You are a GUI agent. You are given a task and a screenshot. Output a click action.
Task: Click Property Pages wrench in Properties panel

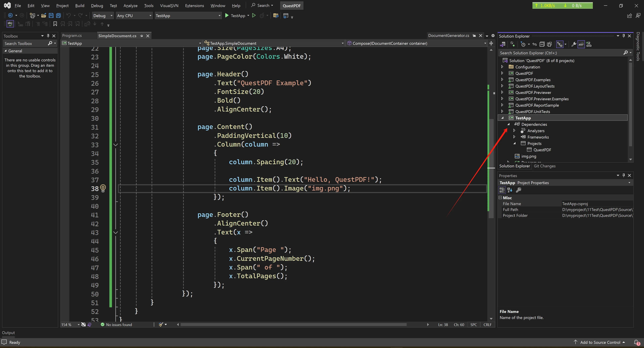point(519,190)
